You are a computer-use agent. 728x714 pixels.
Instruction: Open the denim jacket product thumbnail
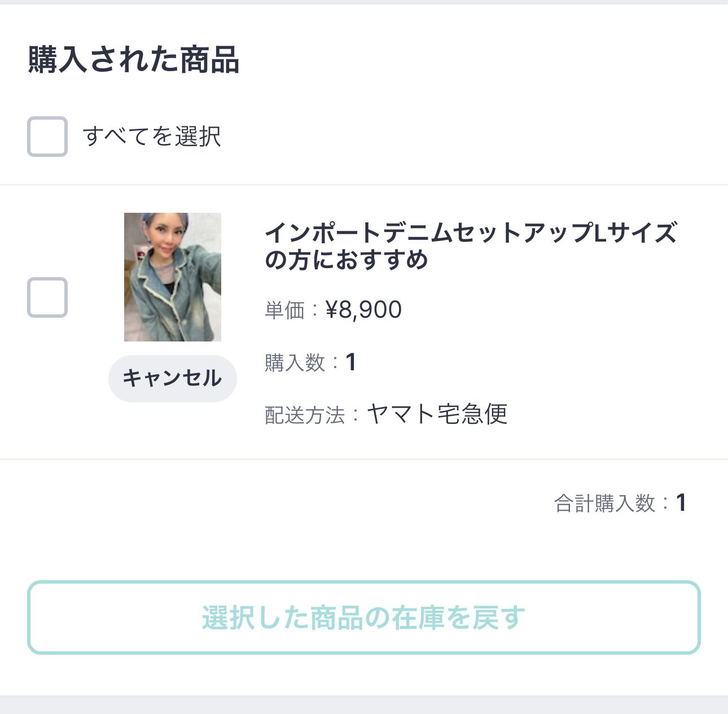click(173, 277)
